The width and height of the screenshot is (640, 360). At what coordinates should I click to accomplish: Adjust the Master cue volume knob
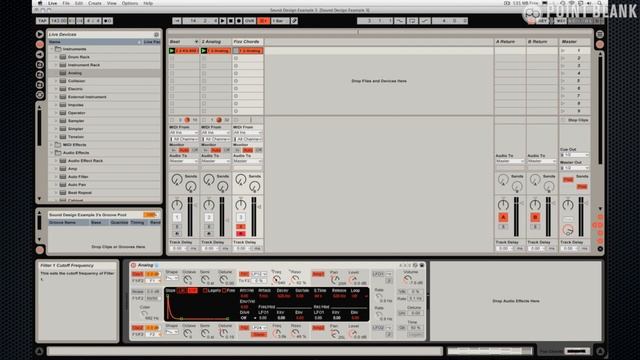pos(568,230)
